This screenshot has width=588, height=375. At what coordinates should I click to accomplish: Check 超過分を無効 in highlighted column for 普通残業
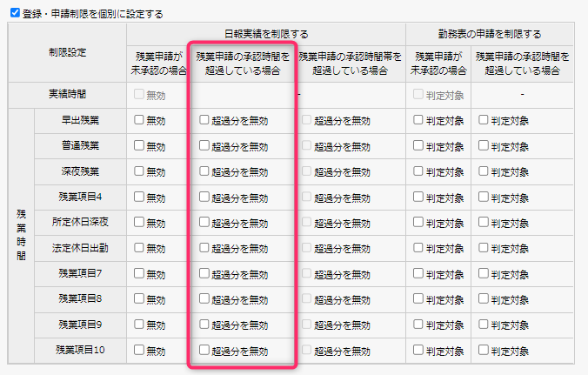pos(204,145)
